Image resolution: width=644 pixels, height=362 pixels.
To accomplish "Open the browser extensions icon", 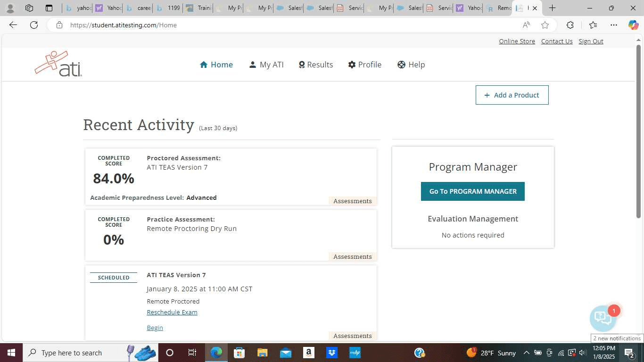I will click(570, 25).
